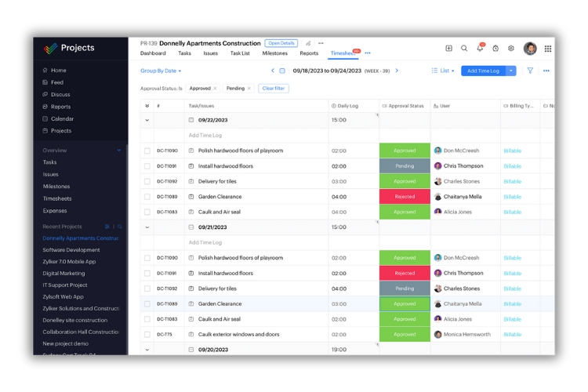Open the date picker calendar icon
588x392 pixels.
point(282,71)
